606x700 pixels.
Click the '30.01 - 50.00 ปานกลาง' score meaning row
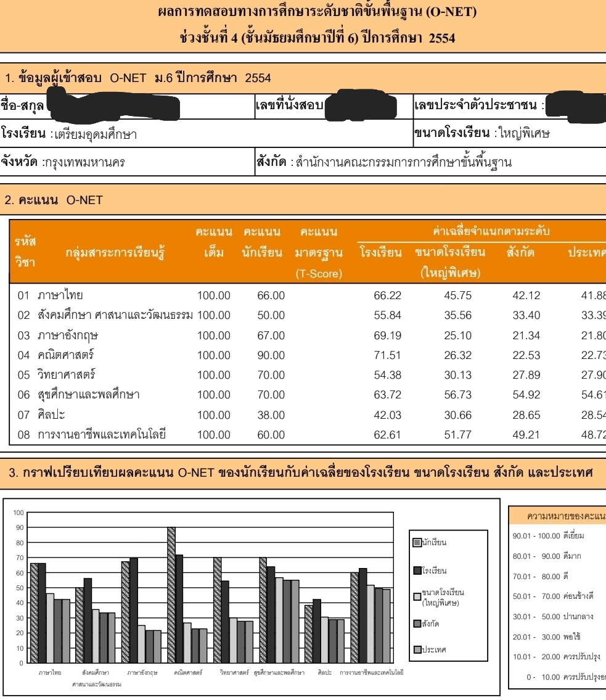(553, 617)
